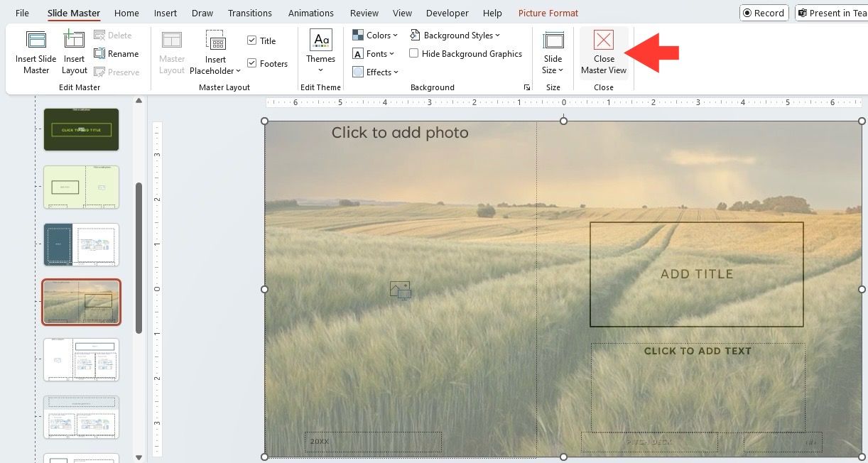Open Background group dialog launcher
868x463 pixels.
pos(527,87)
